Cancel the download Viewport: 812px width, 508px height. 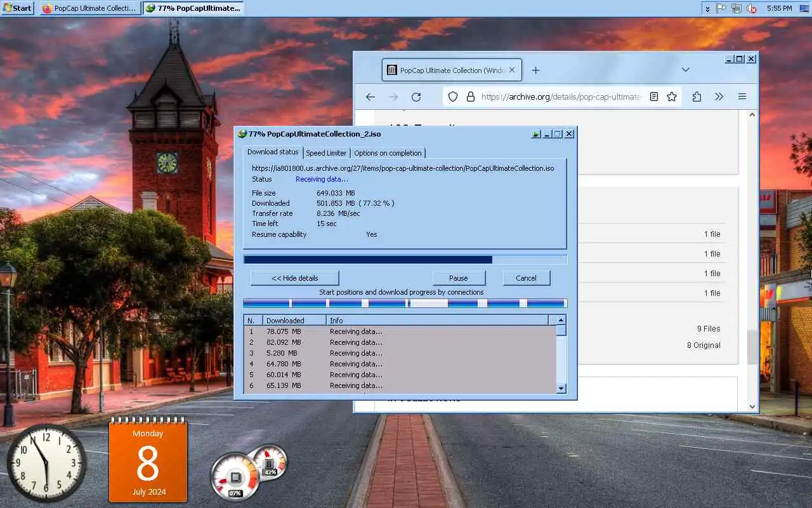[x=526, y=278]
